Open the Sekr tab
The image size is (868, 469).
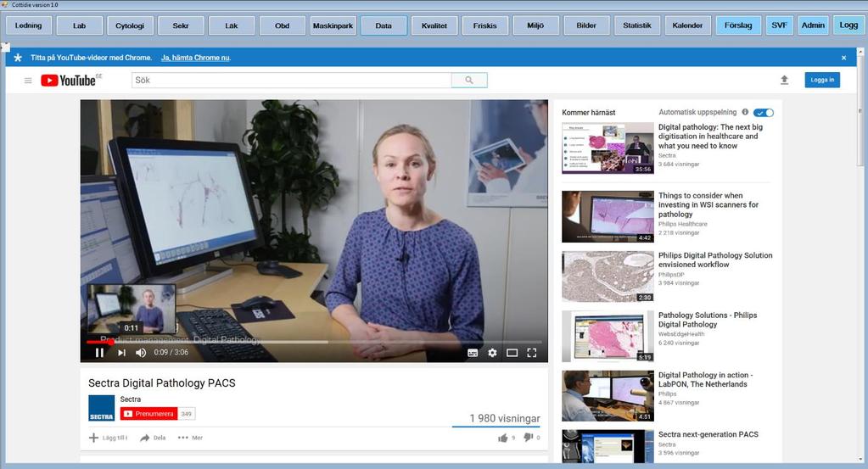pyautogui.click(x=181, y=25)
